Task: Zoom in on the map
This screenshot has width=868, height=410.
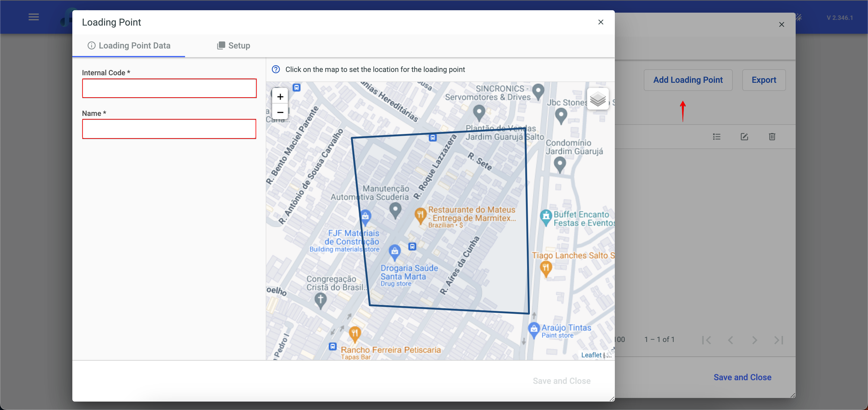Action: click(x=280, y=97)
